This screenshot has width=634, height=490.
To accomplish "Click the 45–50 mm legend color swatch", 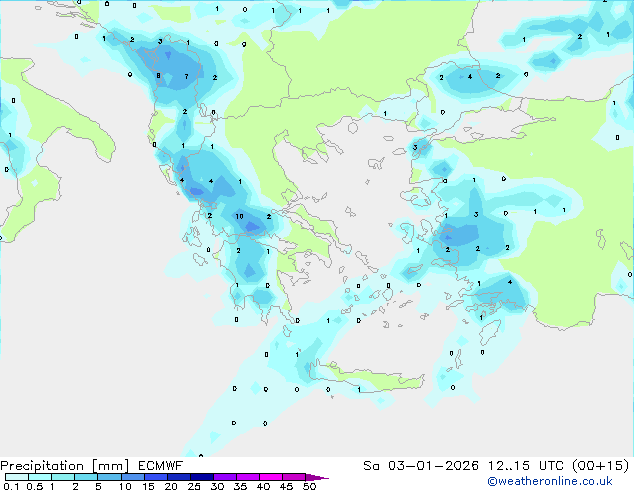I will click(294, 477).
